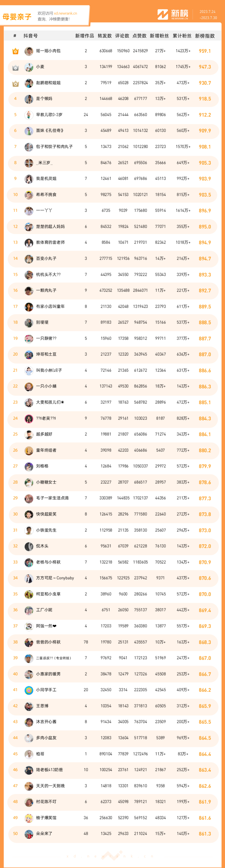Click the 累计粉丝 column header
The width and height of the screenshot is (225, 868).
tap(182, 36)
